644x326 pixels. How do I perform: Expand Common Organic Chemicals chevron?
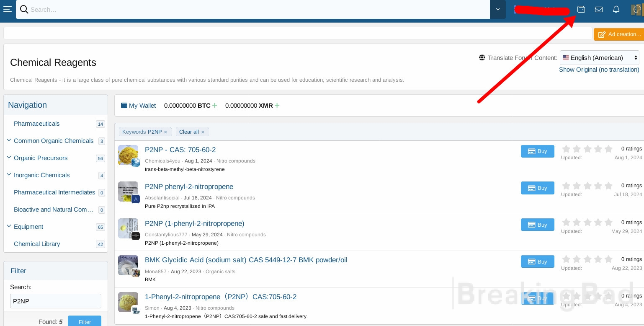pyautogui.click(x=9, y=140)
